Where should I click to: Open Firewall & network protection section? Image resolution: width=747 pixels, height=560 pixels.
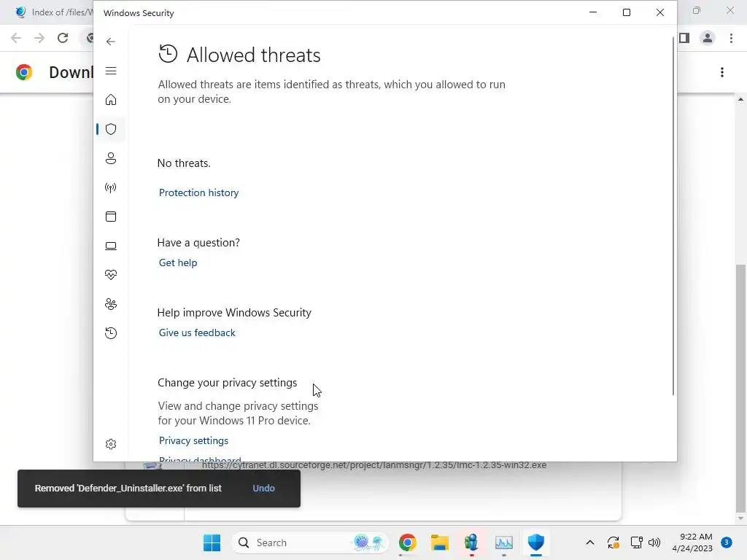click(111, 187)
